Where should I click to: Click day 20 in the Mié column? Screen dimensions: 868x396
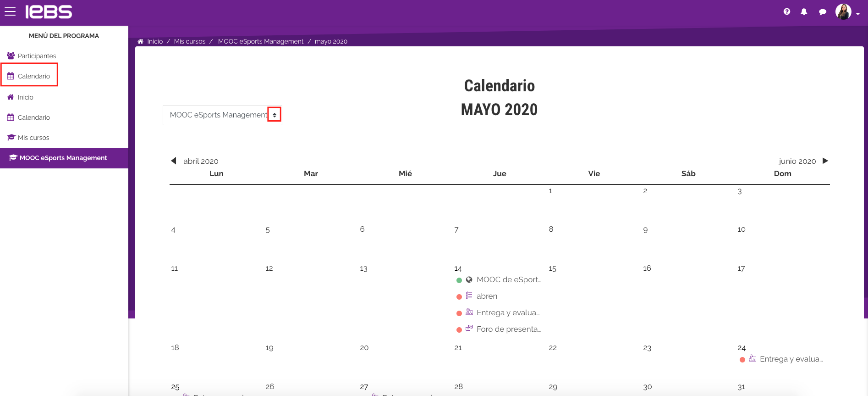pyautogui.click(x=364, y=348)
